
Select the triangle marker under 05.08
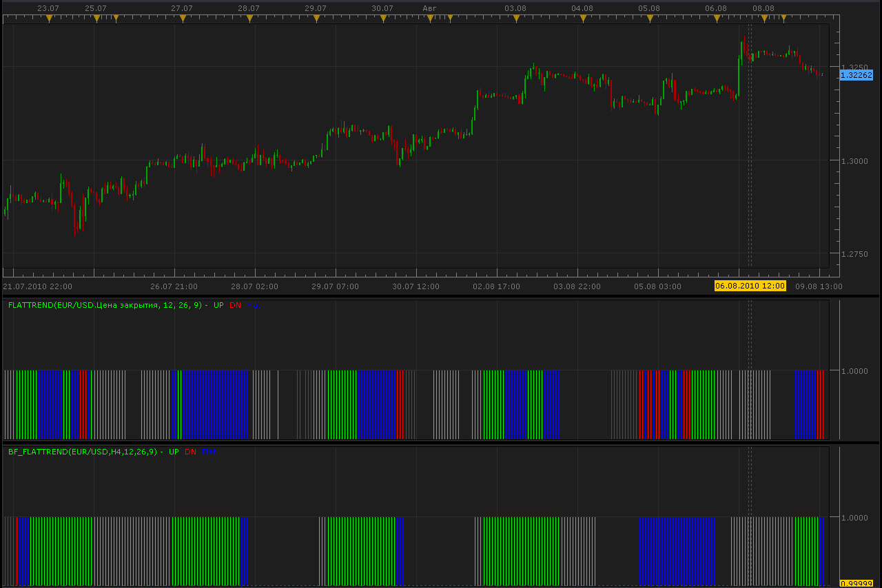(x=650, y=19)
